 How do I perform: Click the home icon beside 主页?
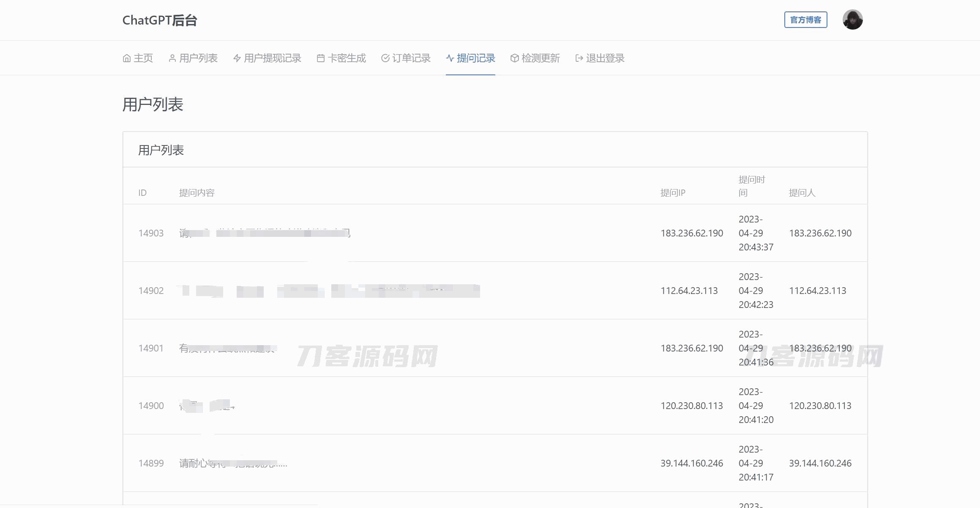[x=126, y=58]
